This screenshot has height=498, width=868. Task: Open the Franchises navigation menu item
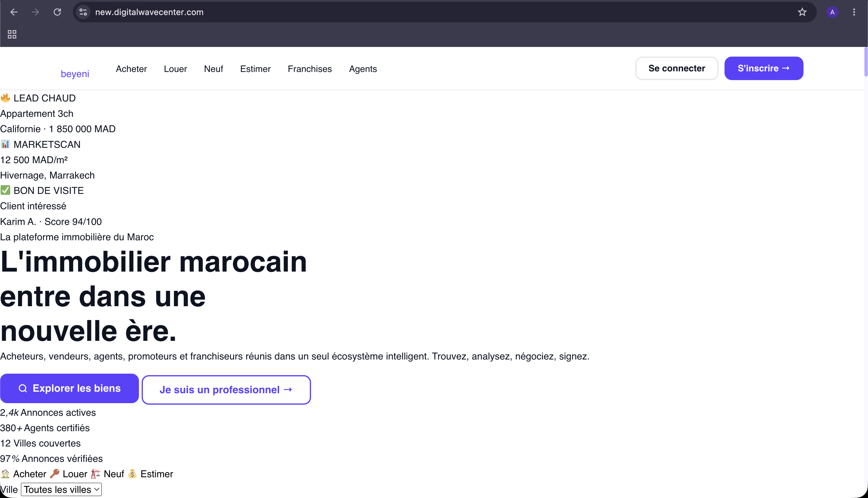[x=310, y=69]
